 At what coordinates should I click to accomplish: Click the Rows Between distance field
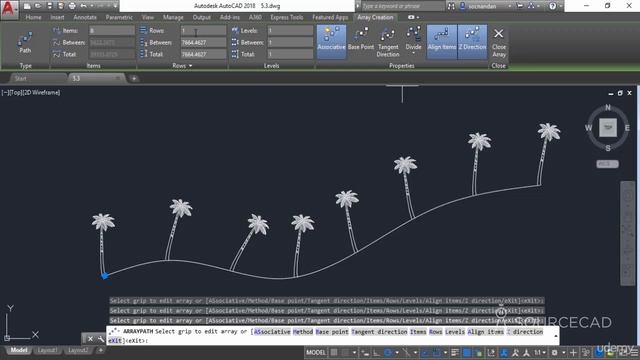pyautogui.click(x=203, y=42)
